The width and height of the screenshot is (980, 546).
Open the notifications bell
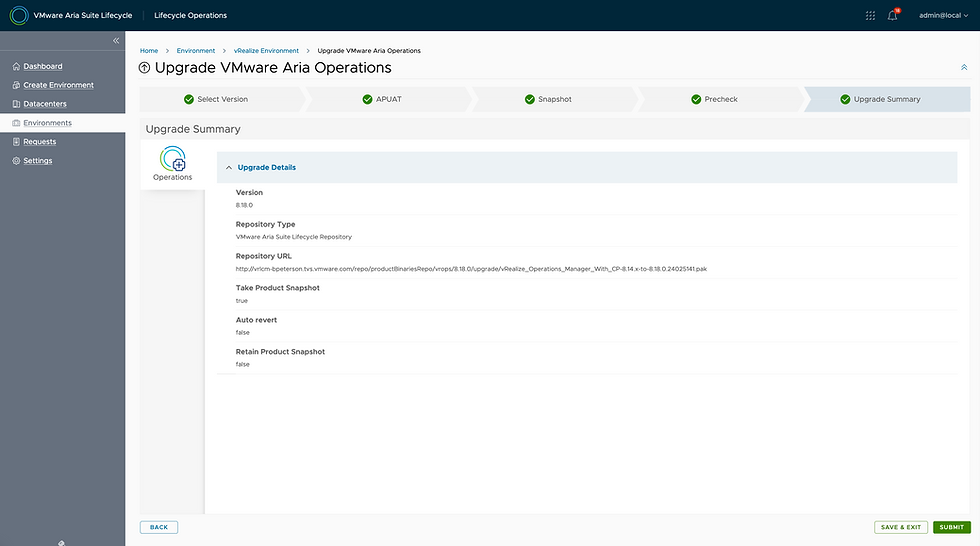[892, 15]
